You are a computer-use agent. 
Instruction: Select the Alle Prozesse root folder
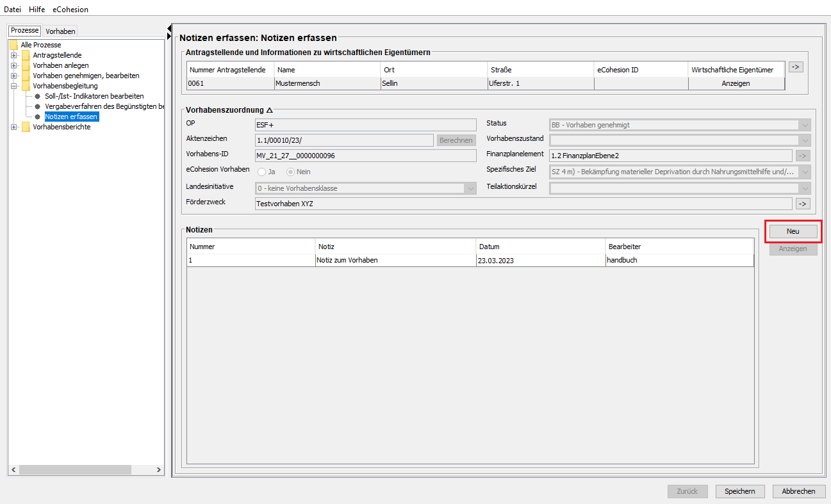tap(41, 45)
